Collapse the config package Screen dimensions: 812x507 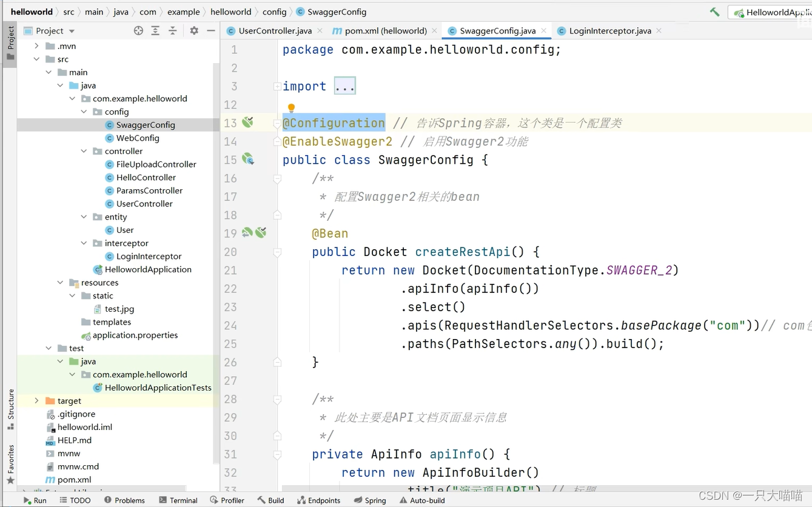coord(84,112)
